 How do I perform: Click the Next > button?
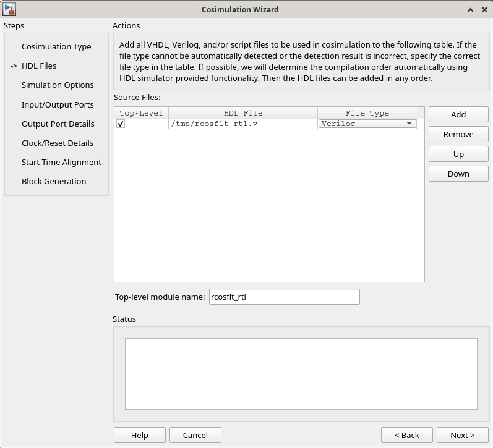click(x=462, y=435)
